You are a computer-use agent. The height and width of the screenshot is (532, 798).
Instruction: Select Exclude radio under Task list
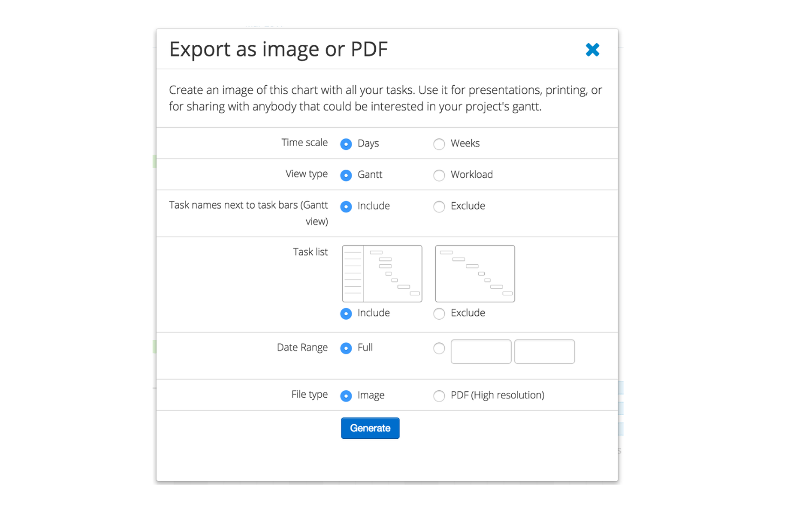[x=439, y=314]
